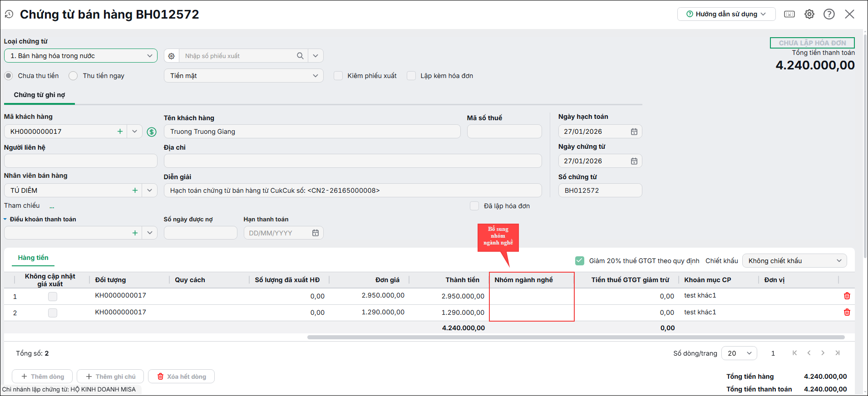
Task: Click the green dollar icon beside customer code
Action: [x=152, y=132]
